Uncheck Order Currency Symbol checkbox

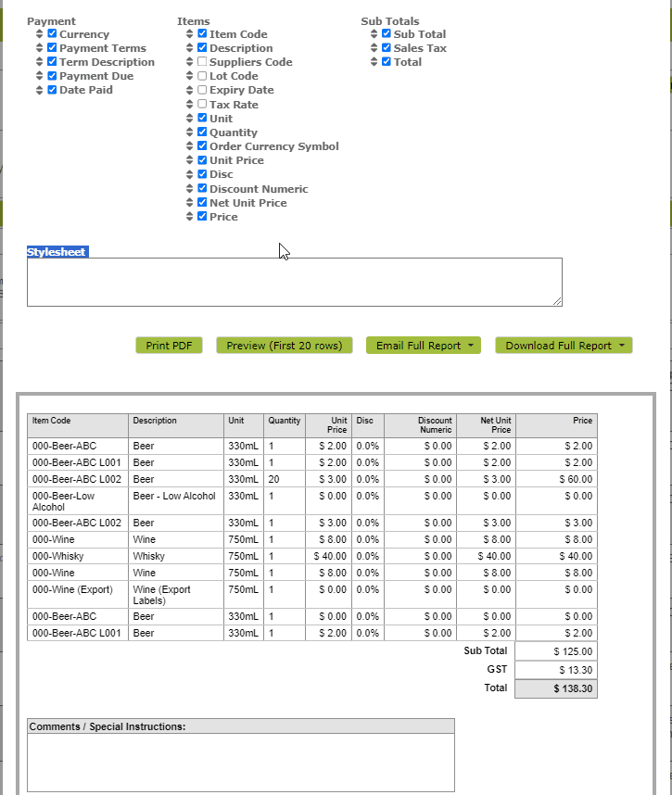[x=202, y=145]
